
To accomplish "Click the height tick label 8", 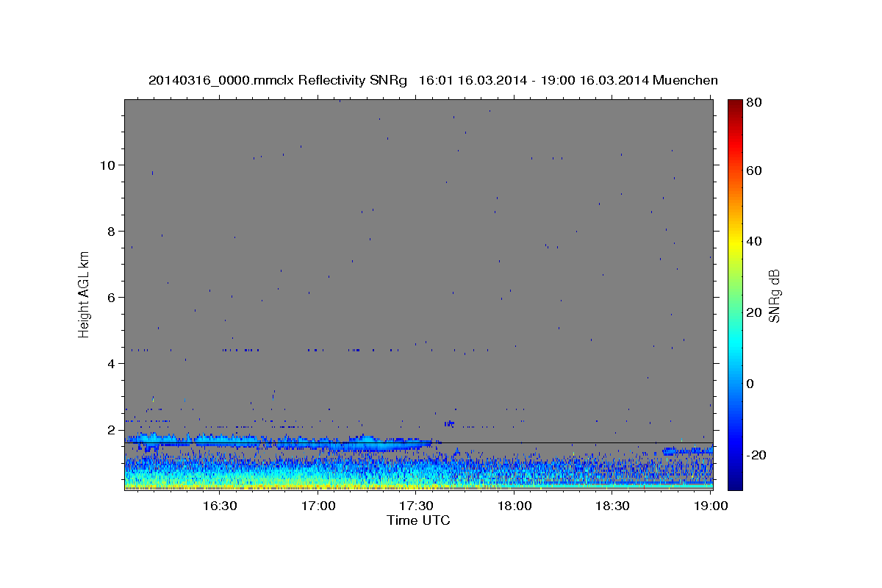I will point(112,232).
